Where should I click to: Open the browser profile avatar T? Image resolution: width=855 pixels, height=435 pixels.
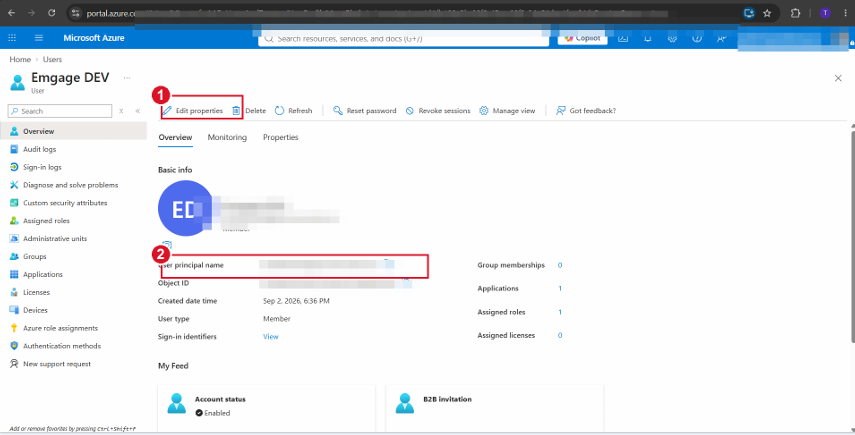tap(825, 13)
